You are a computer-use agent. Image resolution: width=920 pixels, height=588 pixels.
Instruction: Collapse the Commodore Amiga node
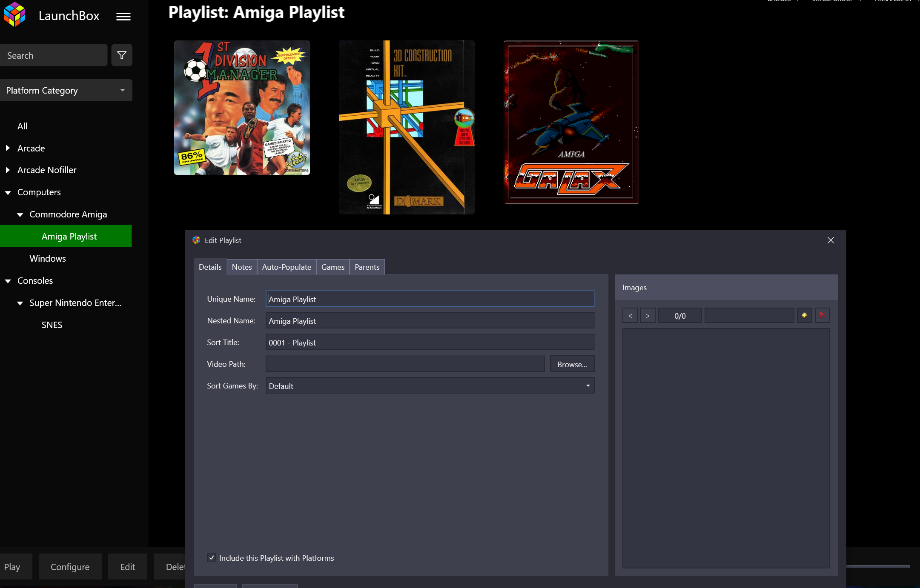click(20, 215)
